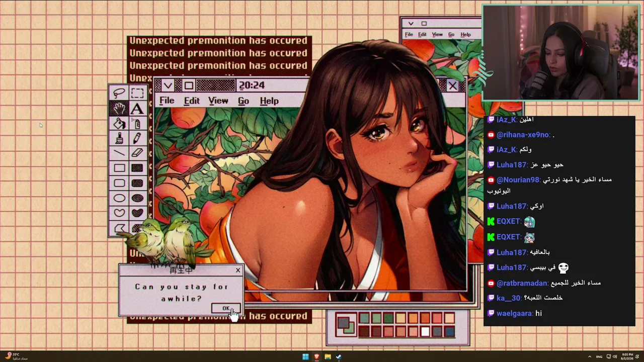Select the Text (A) tool
This screenshot has height=362, width=644.
[137, 108]
